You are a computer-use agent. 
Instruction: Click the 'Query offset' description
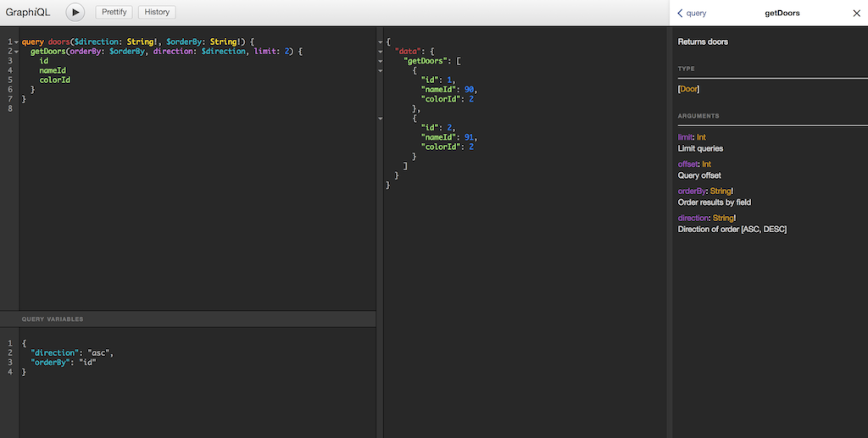[x=699, y=176]
